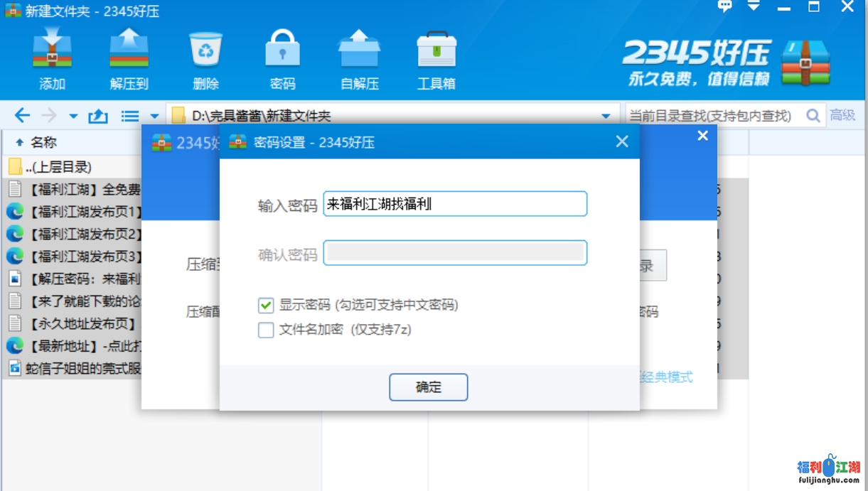This screenshot has width=868, height=491.
Task: Open the view mode list dropdown
Action: click(154, 116)
